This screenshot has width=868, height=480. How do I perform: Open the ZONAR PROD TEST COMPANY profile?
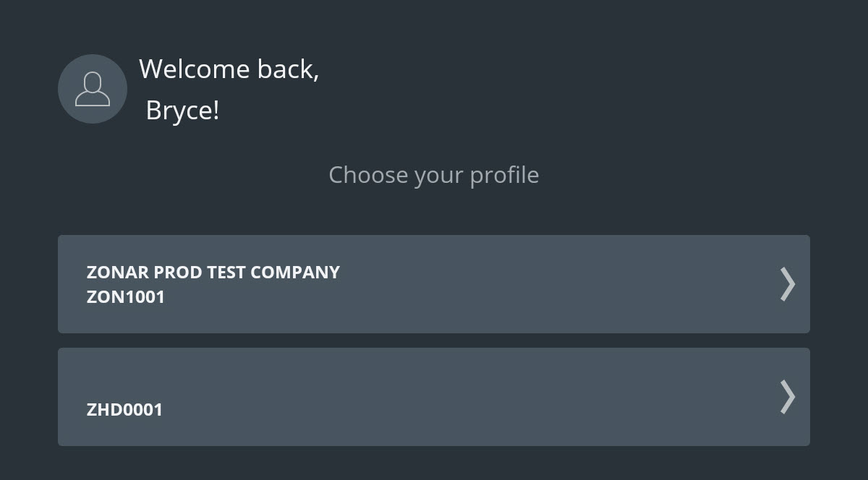pyautogui.click(x=433, y=284)
